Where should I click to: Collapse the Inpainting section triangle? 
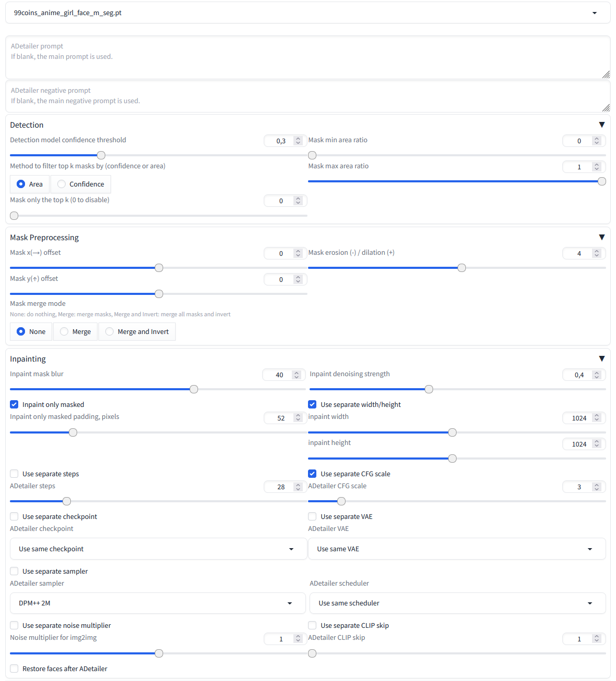tap(601, 359)
